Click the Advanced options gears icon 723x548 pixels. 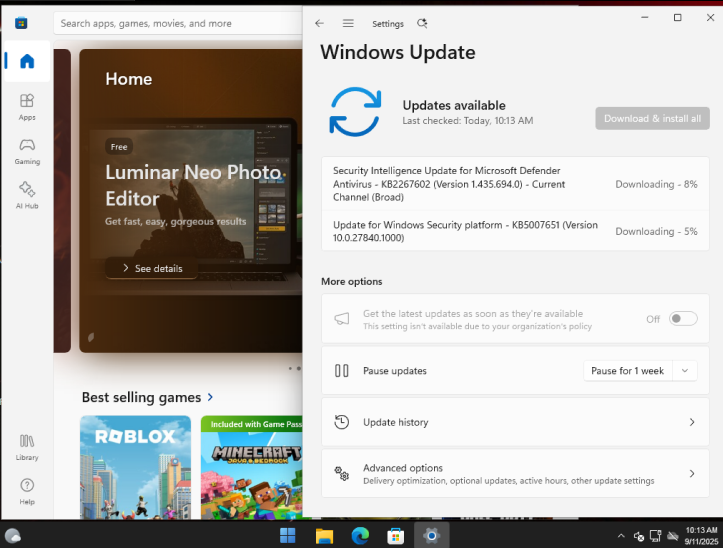(x=342, y=473)
